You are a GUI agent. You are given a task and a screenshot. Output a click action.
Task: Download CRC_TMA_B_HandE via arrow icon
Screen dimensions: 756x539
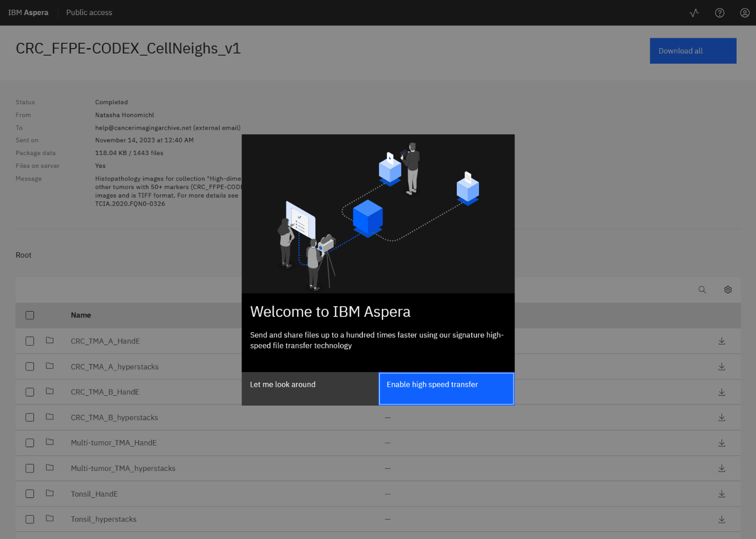721,392
